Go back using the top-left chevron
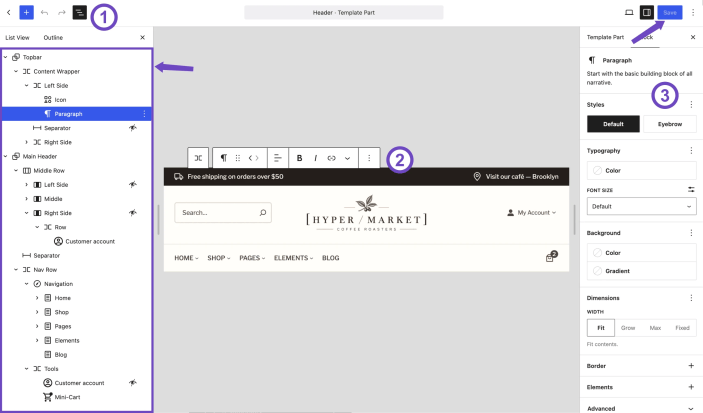Image resolution: width=703 pixels, height=413 pixels. (x=9, y=13)
